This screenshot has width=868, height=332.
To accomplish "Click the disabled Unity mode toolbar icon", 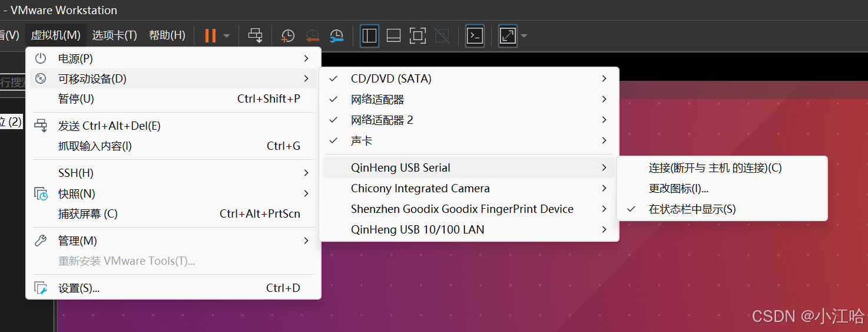I will point(442,36).
